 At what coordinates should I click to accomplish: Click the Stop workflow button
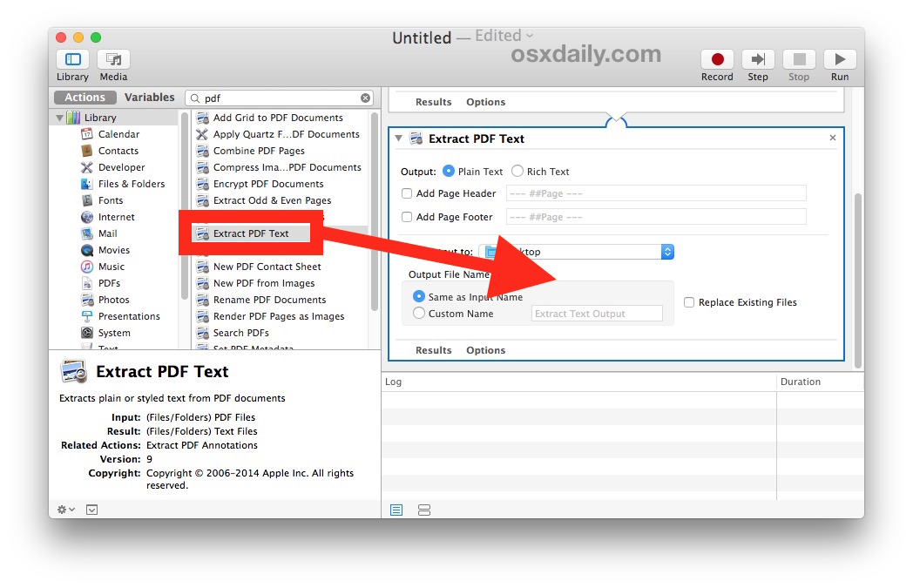click(x=799, y=59)
